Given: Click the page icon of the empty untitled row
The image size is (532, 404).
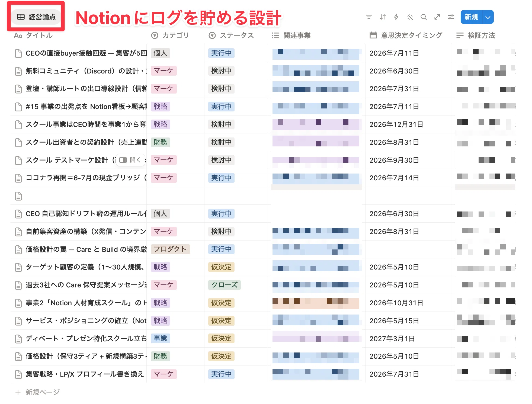Looking at the screenshot, I should click(18, 196).
